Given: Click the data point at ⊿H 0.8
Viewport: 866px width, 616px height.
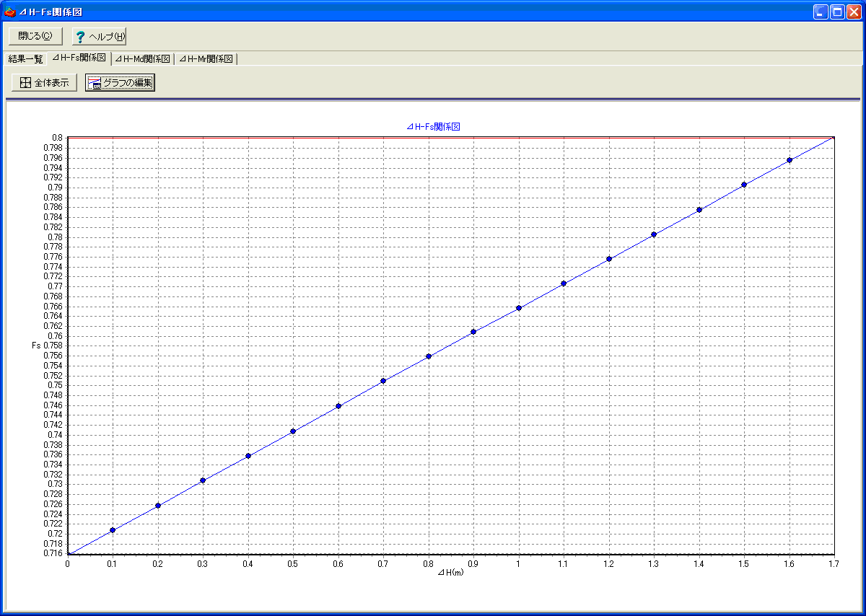Looking at the screenshot, I should click(x=429, y=356).
